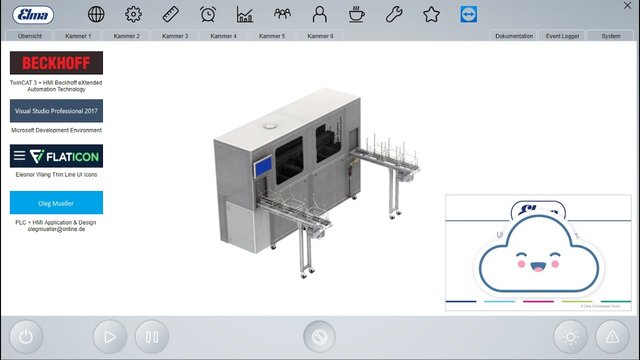Open the alarm clock timer icon
The width and height of the screenshot is (640, 360).
point(208,15)
